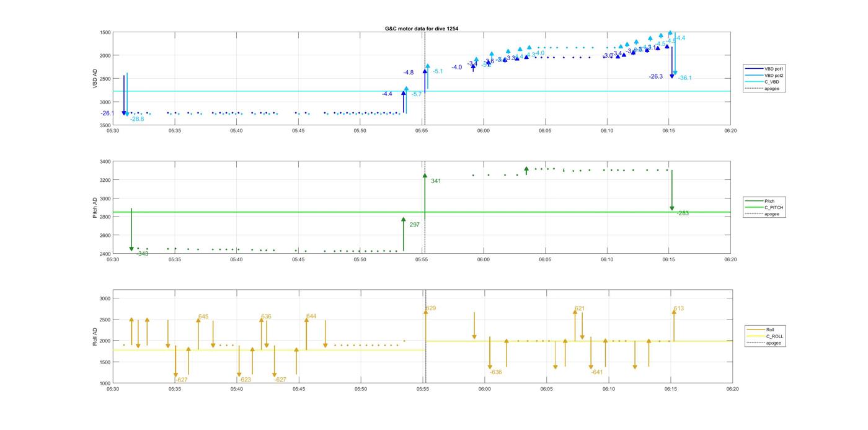Click the 613 roll data label
868x430 pixels.
coord(678,308)
